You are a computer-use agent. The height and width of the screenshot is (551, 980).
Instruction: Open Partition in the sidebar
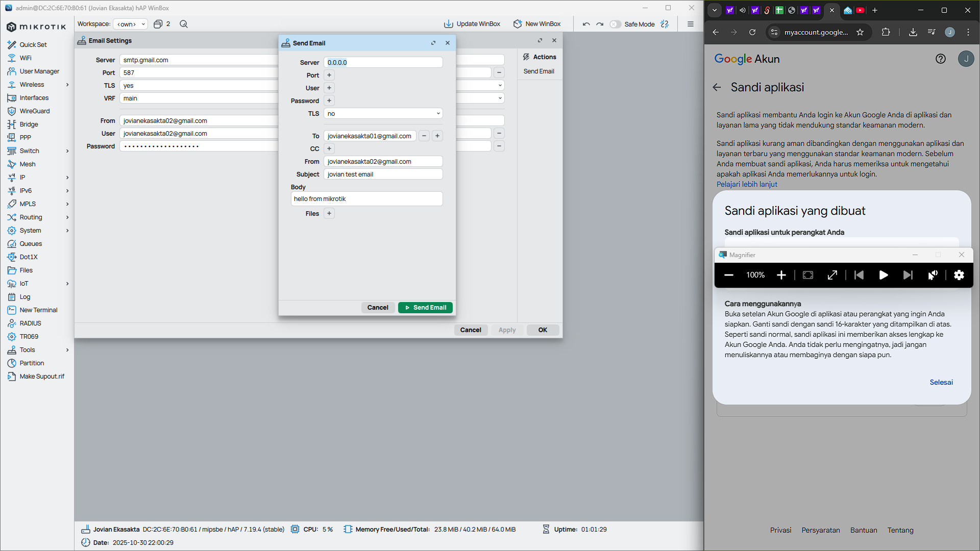(x=32, y=363)
